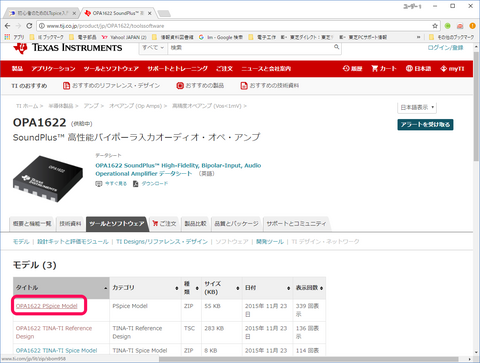Click the アラートを受け取る button
480x363 pixels.
tap(425, 125)
